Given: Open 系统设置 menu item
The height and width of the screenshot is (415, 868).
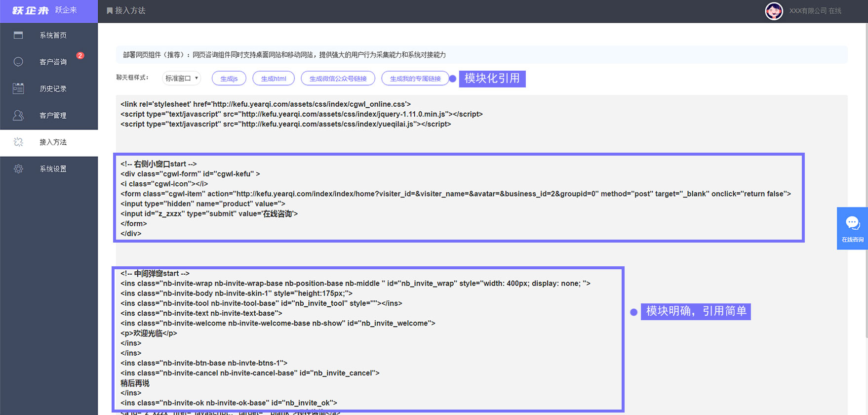Looking at the screenshot, I should click(49, 169).
